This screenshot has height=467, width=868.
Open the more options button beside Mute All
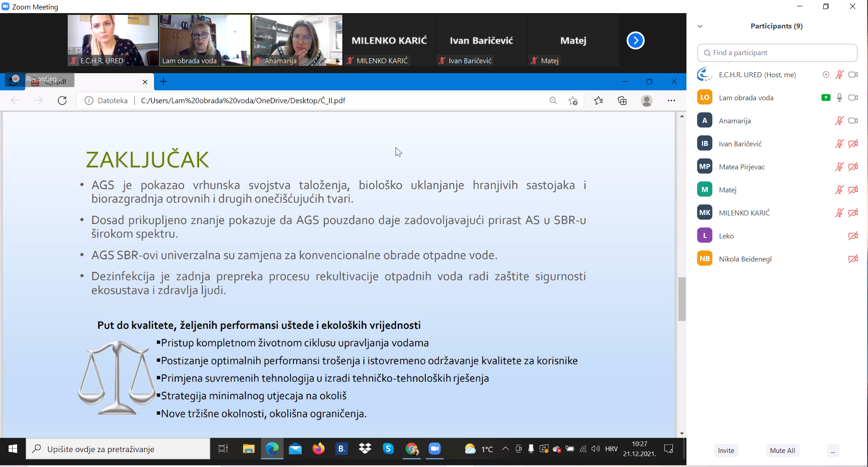[x=833, y=451]
